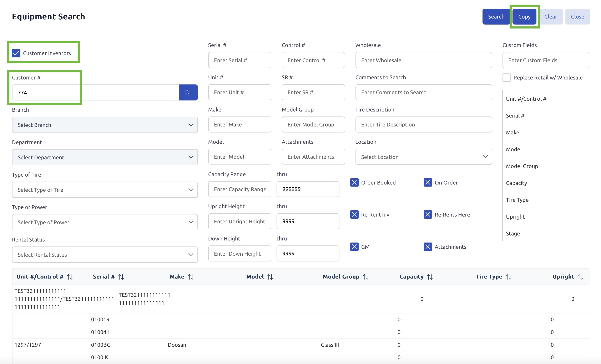Image resolution: width=601 pixels, height=364 pixels.
Task: Select Serial # in fields list
Action: 546,115
